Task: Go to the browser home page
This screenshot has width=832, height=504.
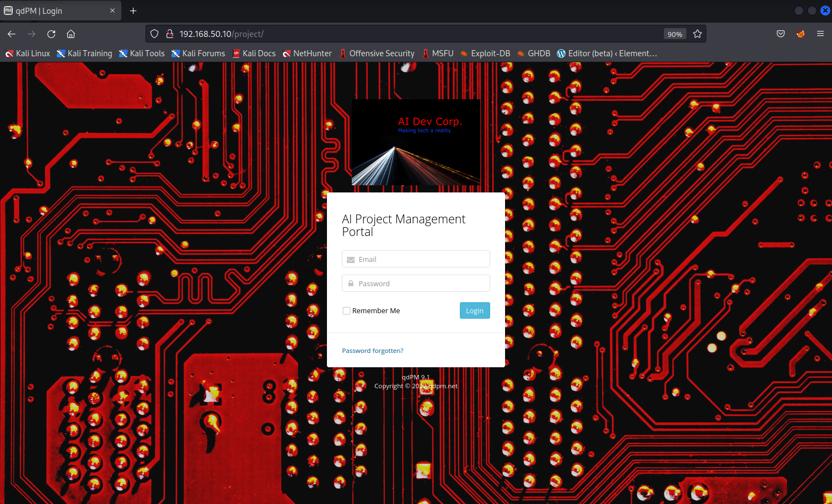Action: pyautogui.click(x=71, y=34)
